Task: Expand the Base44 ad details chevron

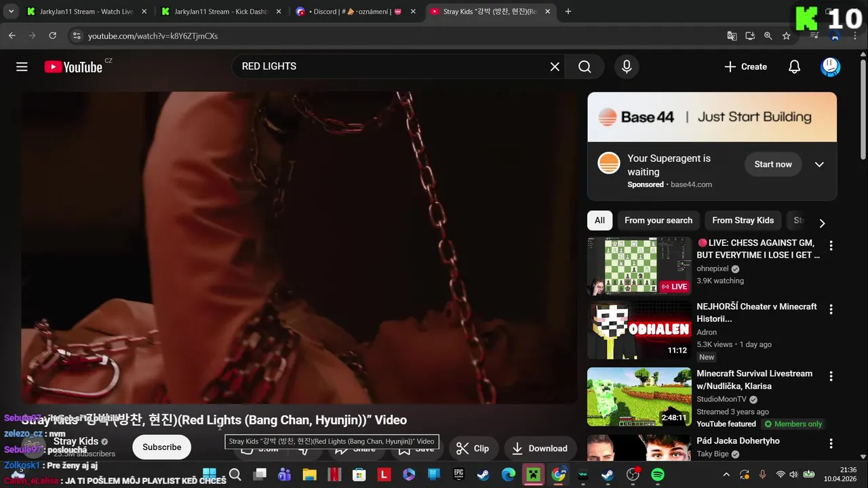Action: click(x=819, y=164)
